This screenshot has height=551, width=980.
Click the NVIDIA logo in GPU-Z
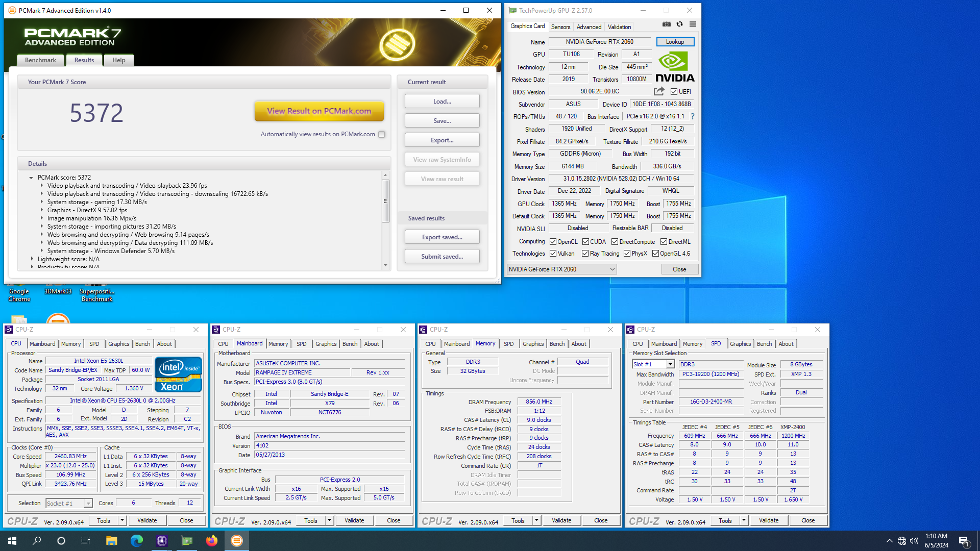675,66
